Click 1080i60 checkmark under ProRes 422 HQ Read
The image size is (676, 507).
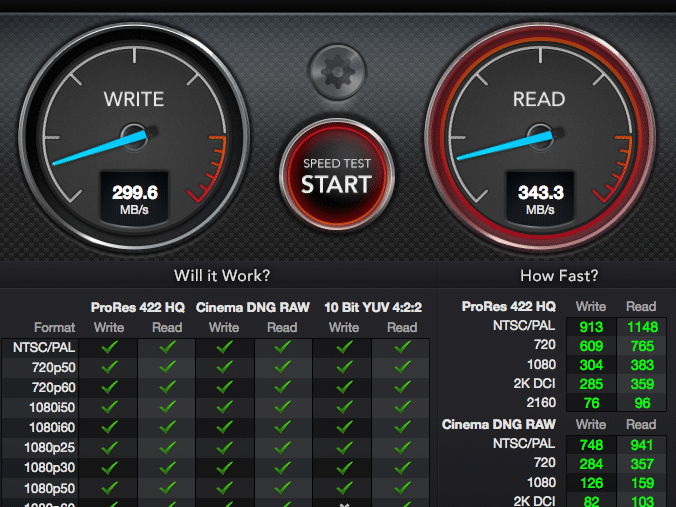[x=167, y=427]
